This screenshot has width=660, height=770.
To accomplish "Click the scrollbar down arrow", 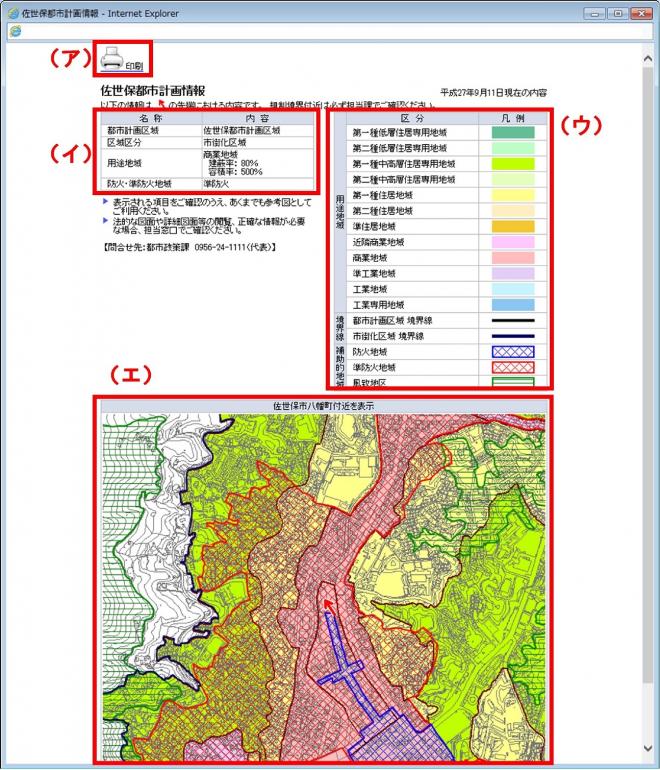I will 649,747.
